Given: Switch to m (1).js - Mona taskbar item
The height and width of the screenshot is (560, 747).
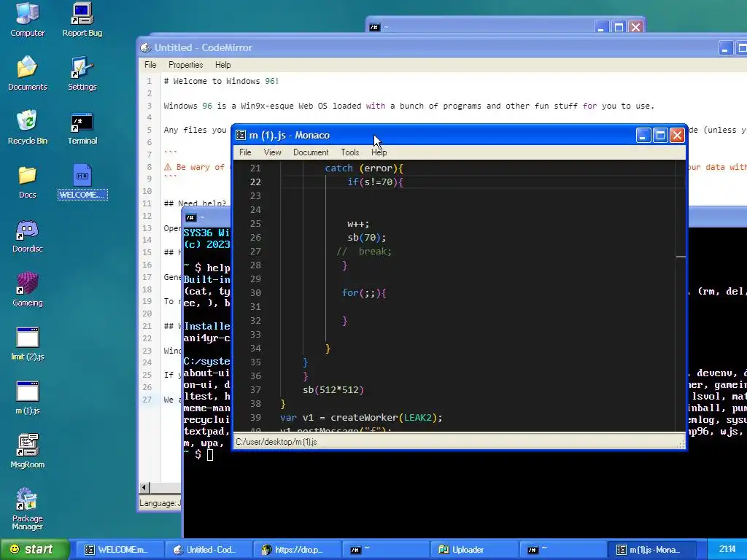Looking at the screenshot, I should [653, 550].
